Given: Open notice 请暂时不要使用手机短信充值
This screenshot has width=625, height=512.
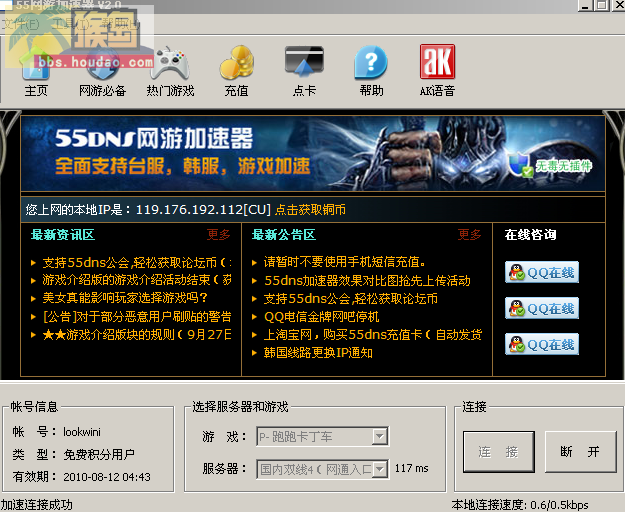Looking at the screenshot, I should coord(345,262).
